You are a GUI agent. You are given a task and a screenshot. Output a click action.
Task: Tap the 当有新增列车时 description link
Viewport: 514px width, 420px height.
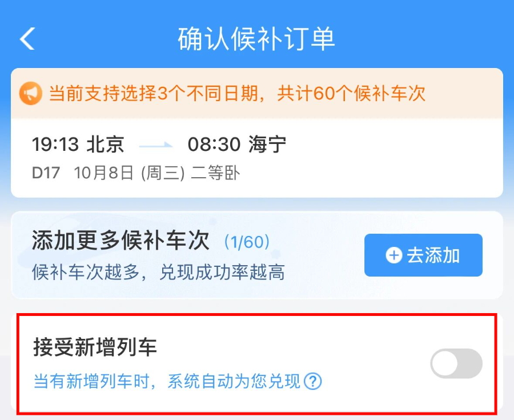click(167, 381)
